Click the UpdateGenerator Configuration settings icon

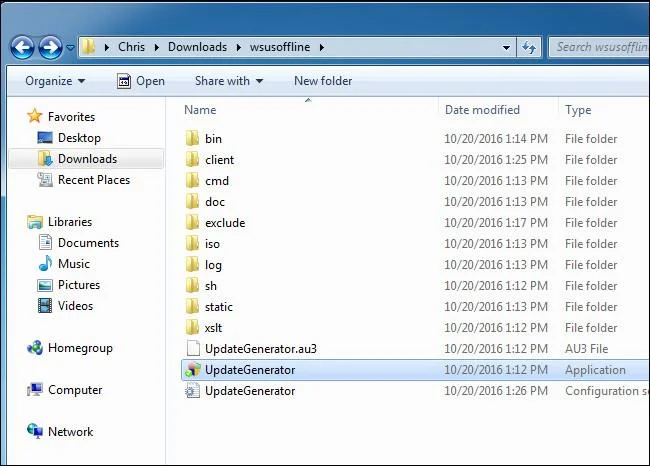tap(193, 391)
